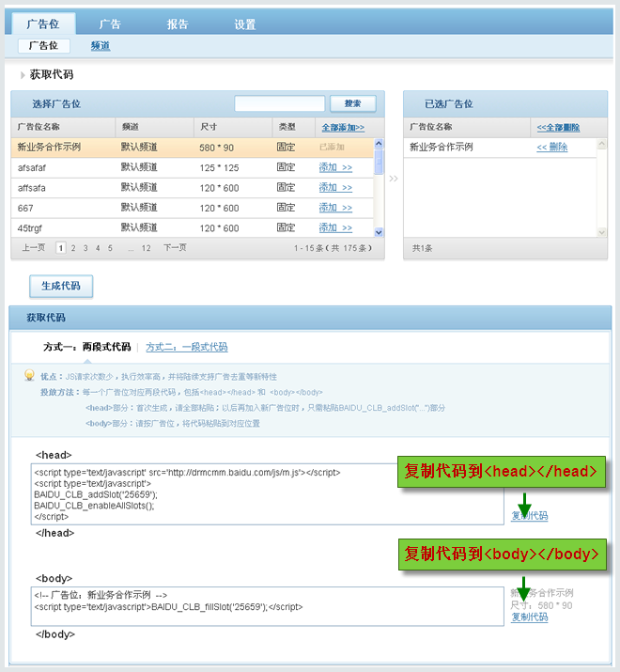Screen dimensions: 620x672
Task: Click the body code text box
Action: [268, 606]
